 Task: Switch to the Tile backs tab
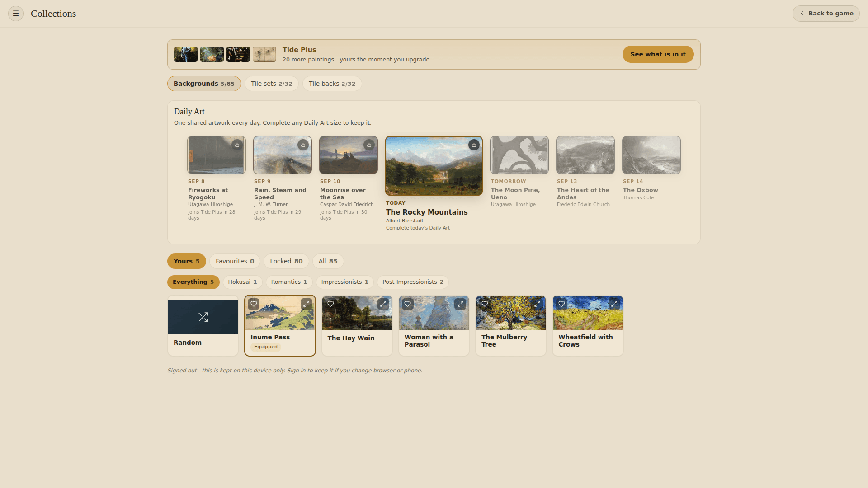coord(332,84)
